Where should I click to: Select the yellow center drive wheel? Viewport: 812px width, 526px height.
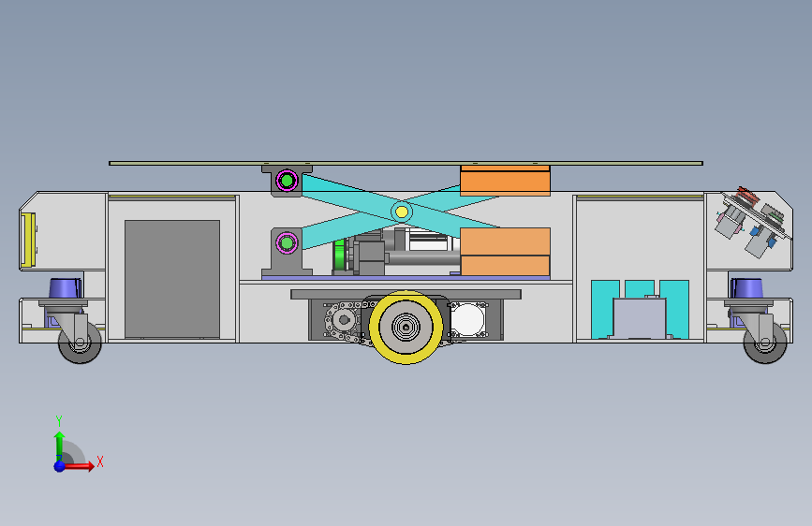[x=406, y=328]
